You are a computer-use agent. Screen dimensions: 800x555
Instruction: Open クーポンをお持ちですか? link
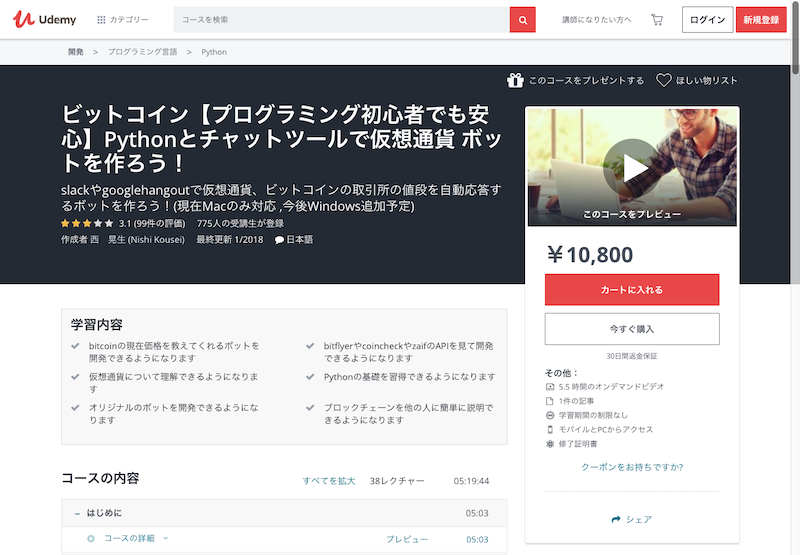coord(632,467)
